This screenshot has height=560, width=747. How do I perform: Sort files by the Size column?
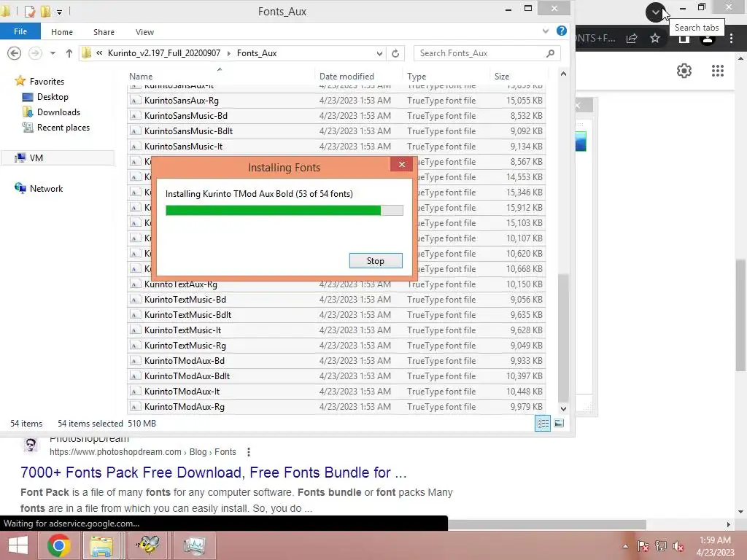502,76
